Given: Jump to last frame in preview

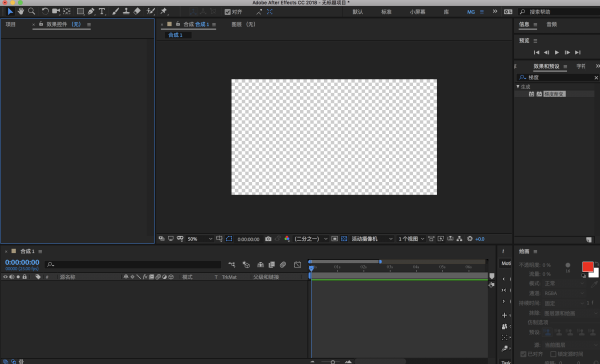Looking at the screenshot, I should [x=578, y=52].
